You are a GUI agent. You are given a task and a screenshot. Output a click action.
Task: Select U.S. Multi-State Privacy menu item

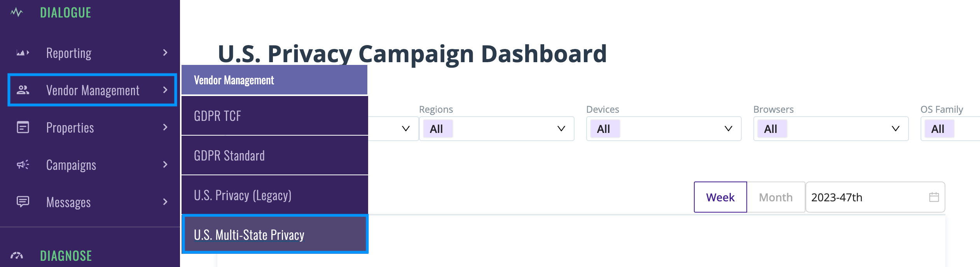(274, 234)
